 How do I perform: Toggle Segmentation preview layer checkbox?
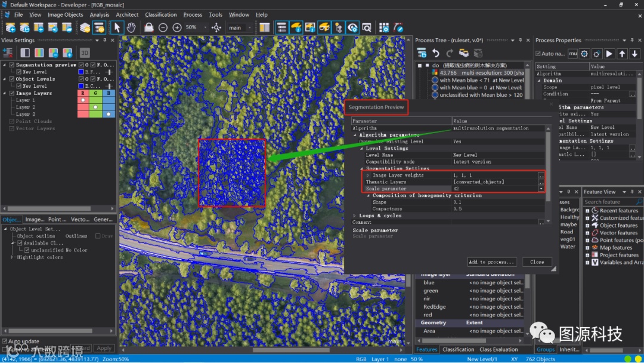[x=12, y=64]
